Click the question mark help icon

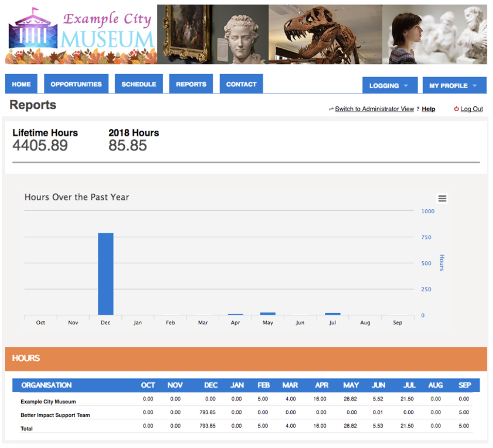418,109
